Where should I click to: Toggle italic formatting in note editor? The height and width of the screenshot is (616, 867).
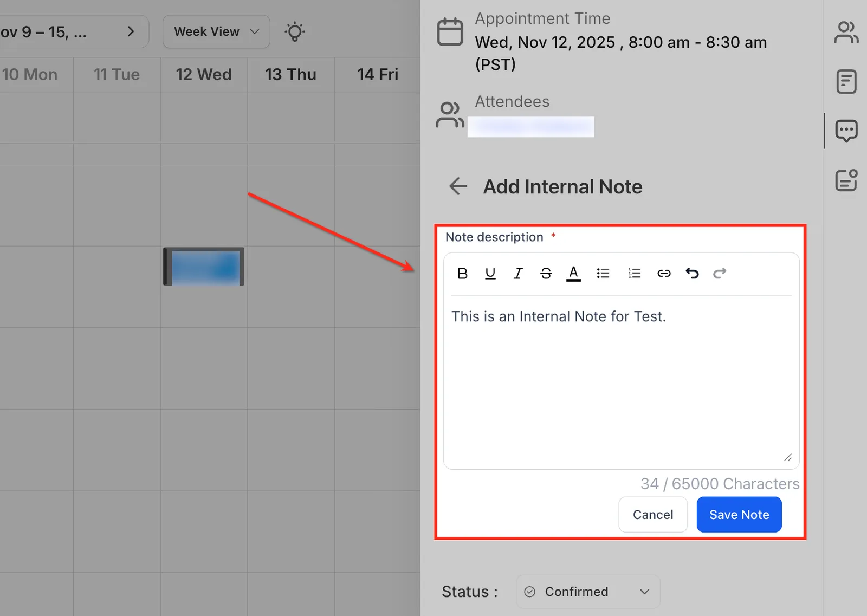(x=517, y=274)
